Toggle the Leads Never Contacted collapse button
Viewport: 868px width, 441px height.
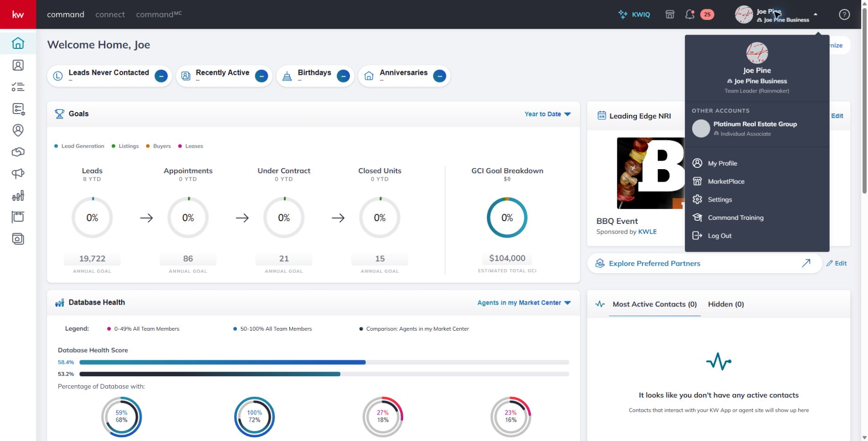pyautogui.click(x=161, y=76)
